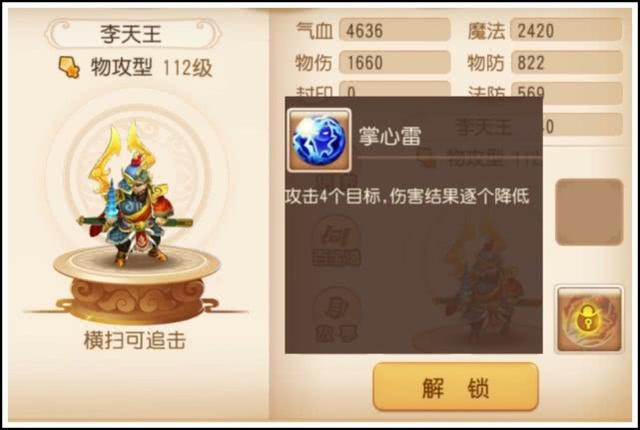Tap the cloud-carved pedestal under the character
This screenshot has height=430, width=640.
136,286
